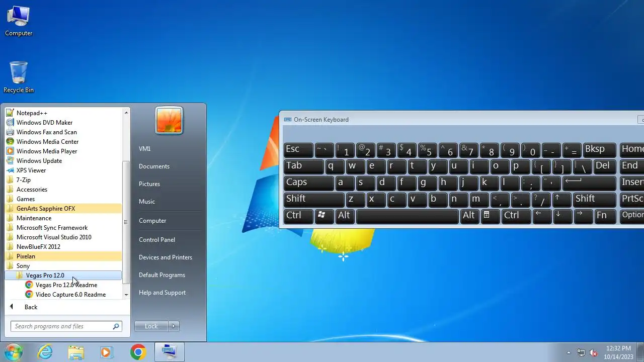Click the user account picture

[x=169, y=121]
